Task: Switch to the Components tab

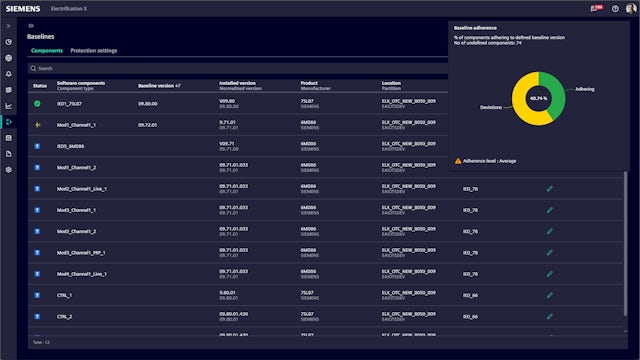Action: (47, 51)
